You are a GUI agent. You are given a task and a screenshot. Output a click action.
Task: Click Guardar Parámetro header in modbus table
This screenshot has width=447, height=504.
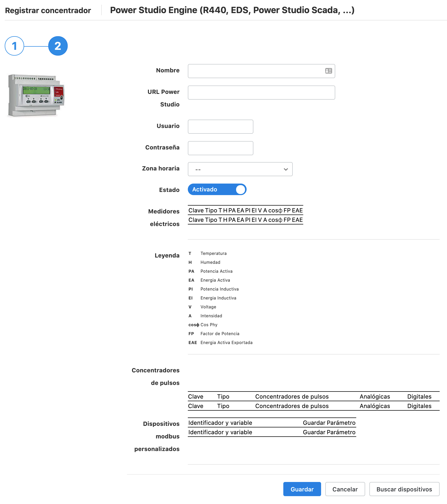pos(329,423)
